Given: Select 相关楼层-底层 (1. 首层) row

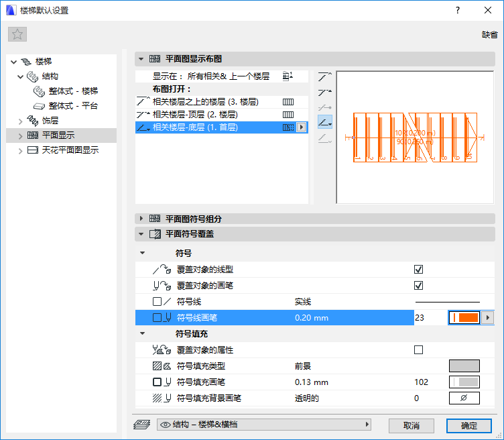Looking at the screenshot, I should click(221, 127).
